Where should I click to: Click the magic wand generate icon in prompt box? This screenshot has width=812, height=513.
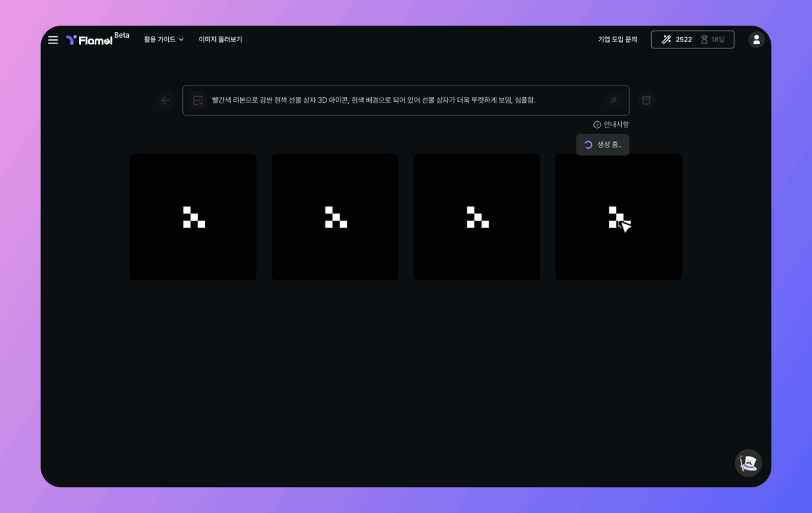(x=613, y=100)
